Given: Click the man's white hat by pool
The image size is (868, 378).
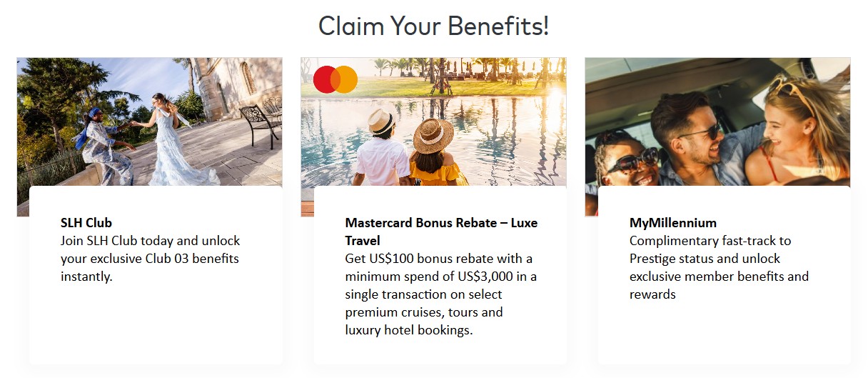Looking at the screenshot, I should [x=383, y=121].
